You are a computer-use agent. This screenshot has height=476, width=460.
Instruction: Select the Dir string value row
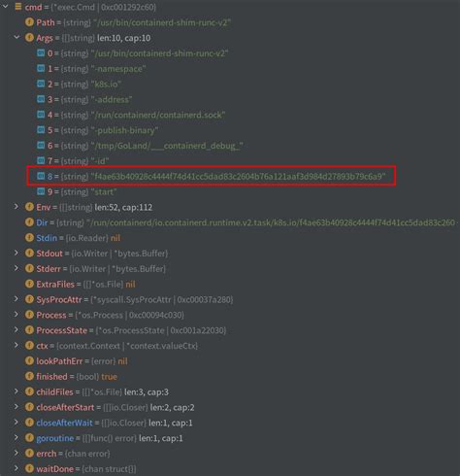[x=242, y=222]
